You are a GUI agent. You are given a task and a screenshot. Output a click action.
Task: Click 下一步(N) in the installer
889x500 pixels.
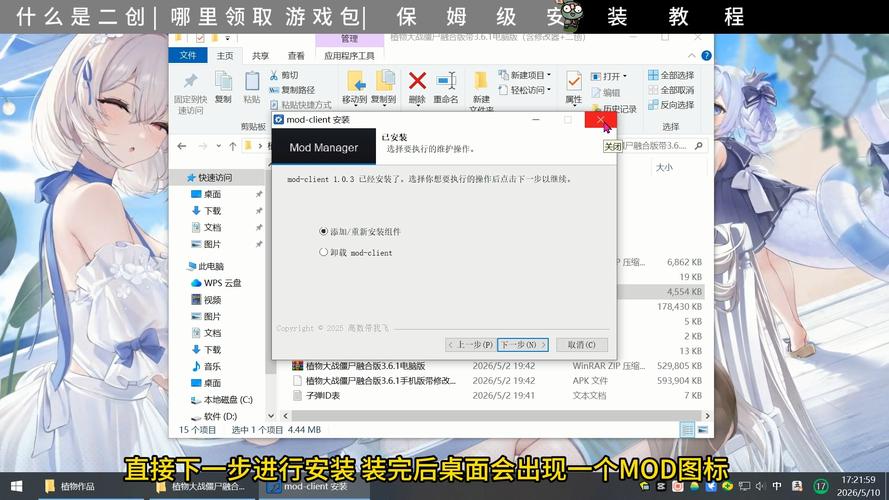tap(522, 345)
